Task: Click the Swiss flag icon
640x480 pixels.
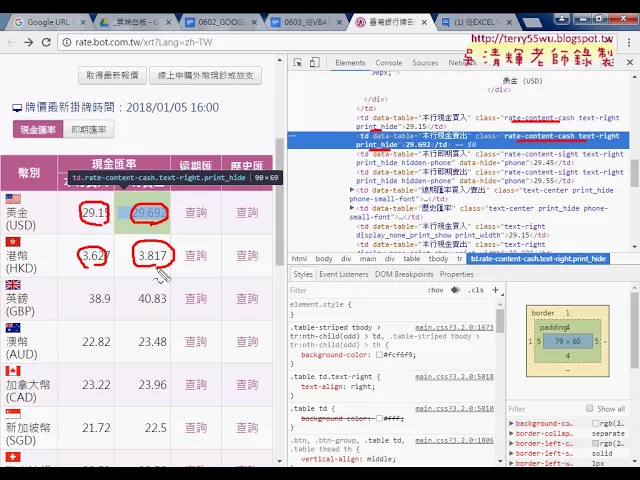Action: (13, 457)
